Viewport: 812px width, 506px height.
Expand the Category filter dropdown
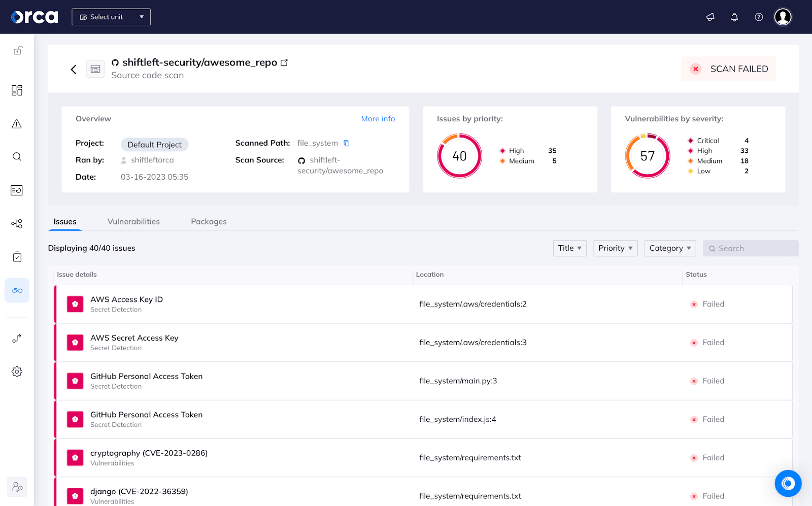pos(670,248)
